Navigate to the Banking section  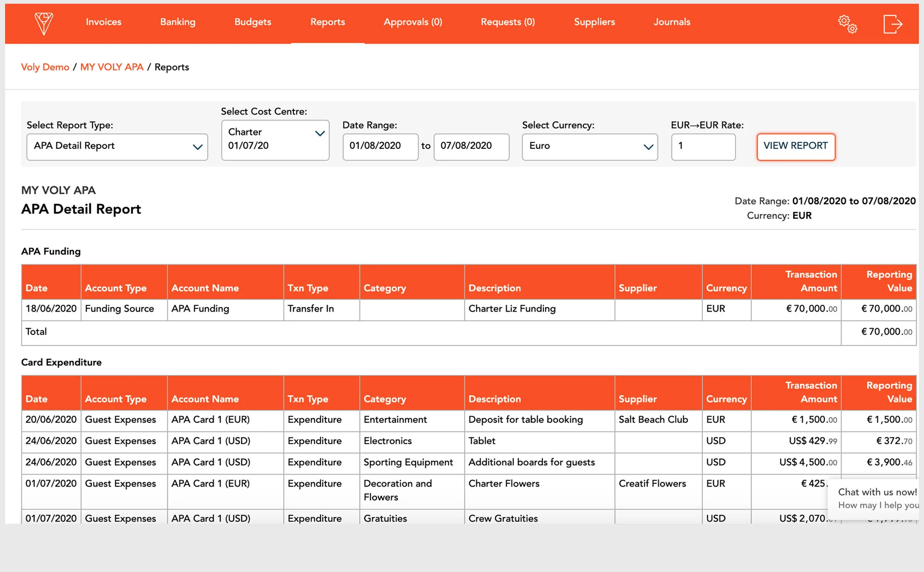[178, 22]
